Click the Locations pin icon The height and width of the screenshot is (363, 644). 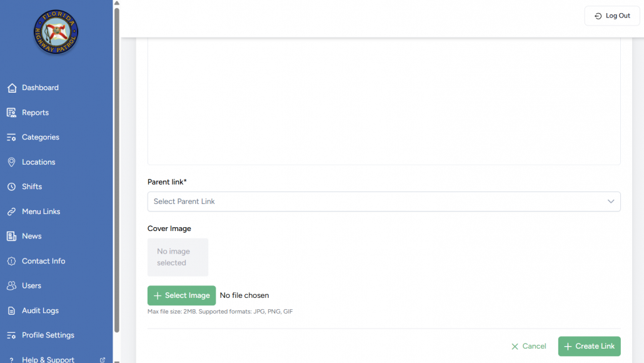pyautogui.click(x=11, y=162)
